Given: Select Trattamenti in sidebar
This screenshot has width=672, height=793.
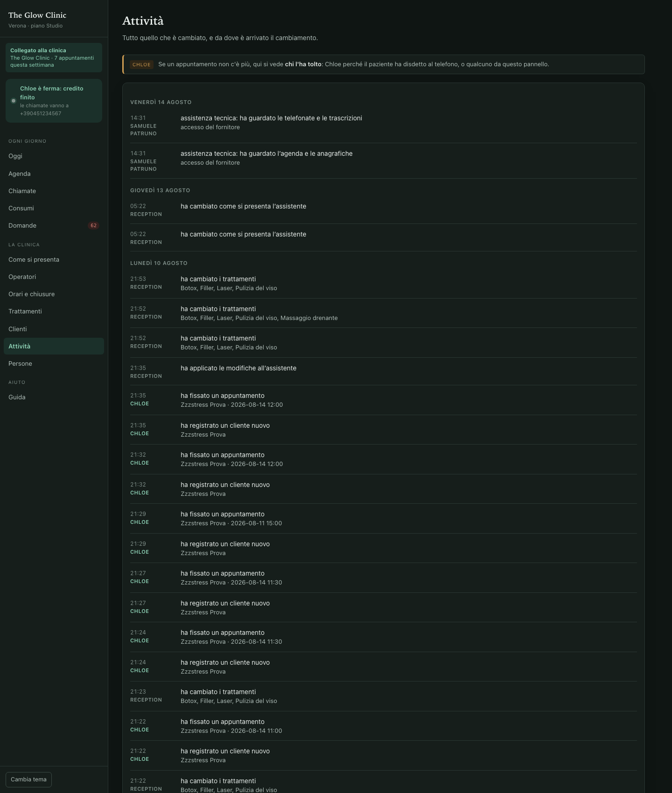Looking at the screenshot, I should pos(54,311).
